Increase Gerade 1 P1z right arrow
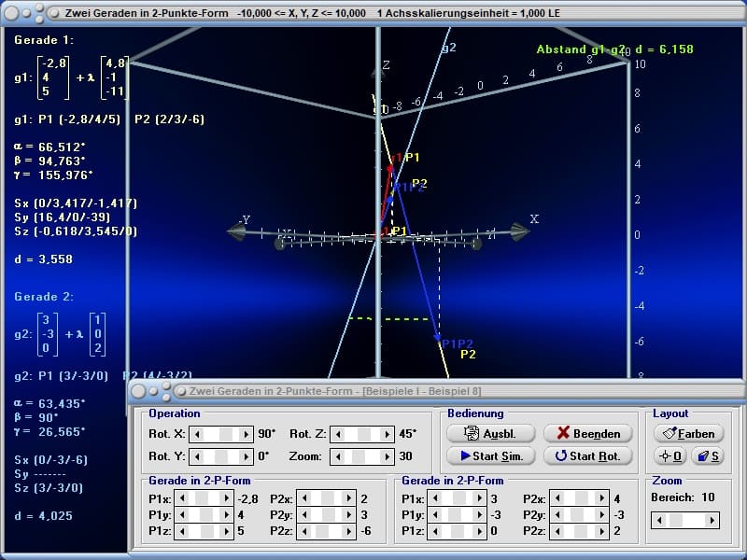This screenshot has height=560, width=747. click(x=226, y=531)
